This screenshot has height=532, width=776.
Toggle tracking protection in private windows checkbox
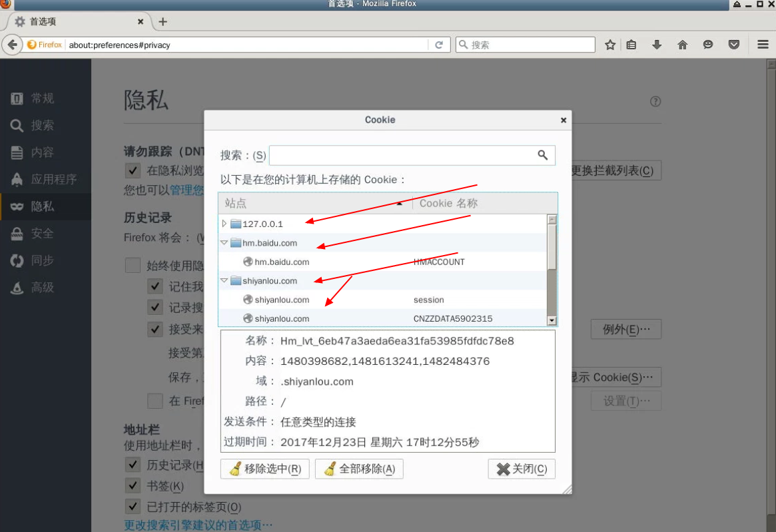pos(133,170)
